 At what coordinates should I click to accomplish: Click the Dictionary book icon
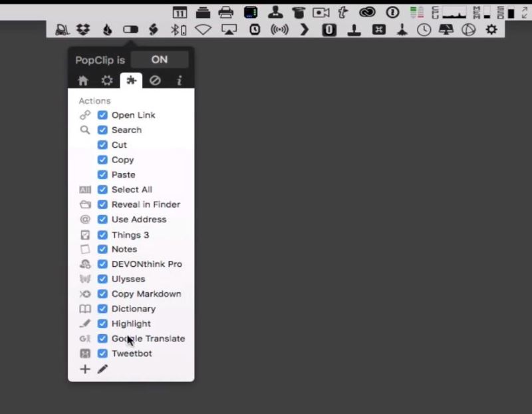(x=85, y=309)
